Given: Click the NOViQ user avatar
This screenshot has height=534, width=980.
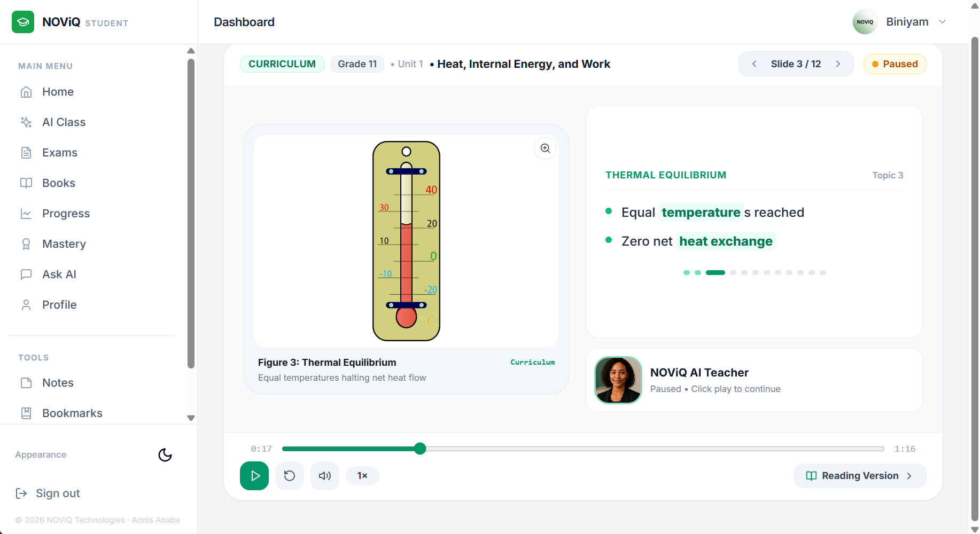Looking at the screenshot, I should (865, 22).
